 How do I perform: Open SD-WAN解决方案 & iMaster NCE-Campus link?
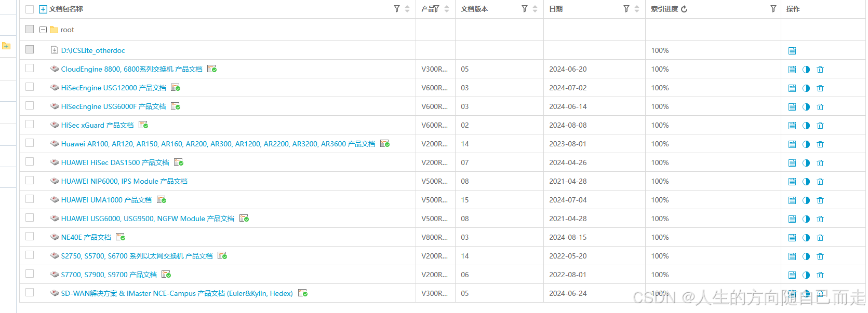[x=177, y=293]
